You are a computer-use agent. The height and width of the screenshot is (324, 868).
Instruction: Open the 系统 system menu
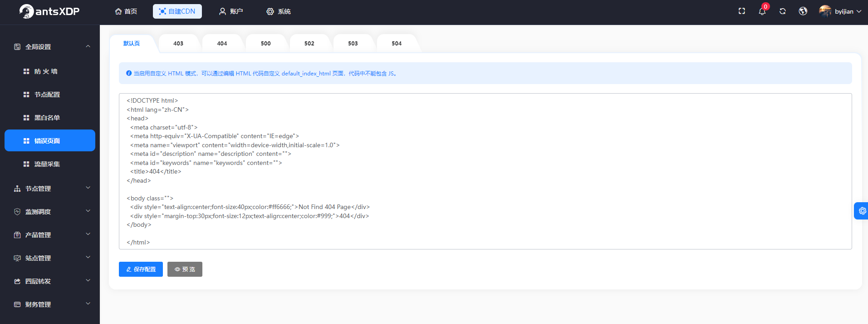point(279,11)
